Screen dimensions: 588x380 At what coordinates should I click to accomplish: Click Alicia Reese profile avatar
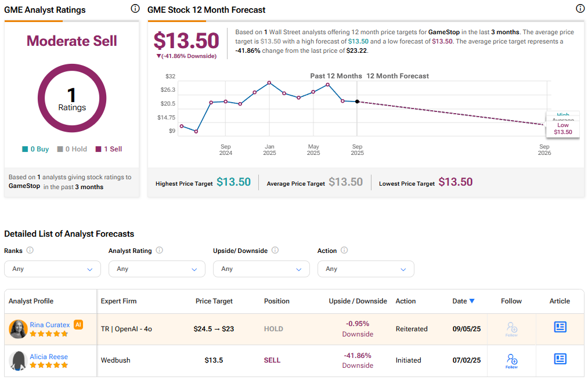pos(18,361)
